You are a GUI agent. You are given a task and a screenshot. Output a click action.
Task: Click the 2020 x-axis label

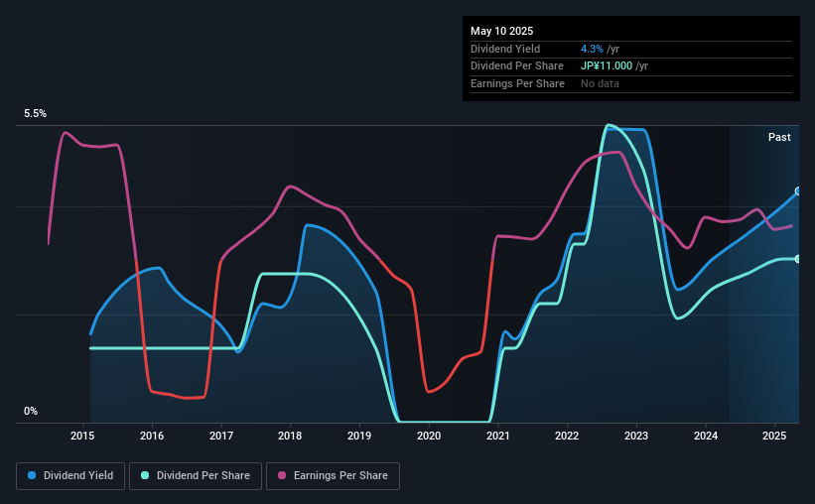(429, 436)
